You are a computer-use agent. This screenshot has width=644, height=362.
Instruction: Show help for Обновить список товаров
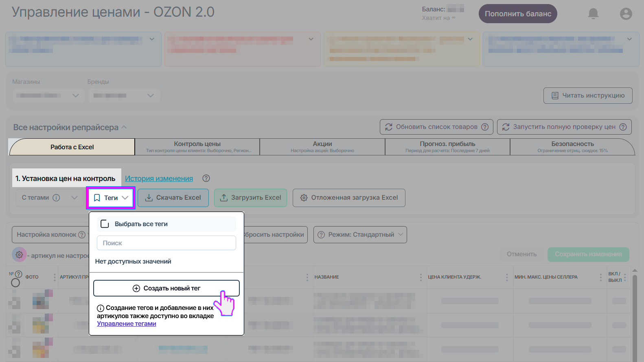click(x=485, y=127)
